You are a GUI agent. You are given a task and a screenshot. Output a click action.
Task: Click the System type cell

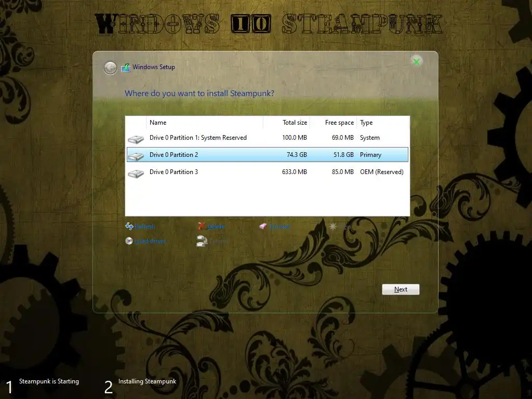370,138
